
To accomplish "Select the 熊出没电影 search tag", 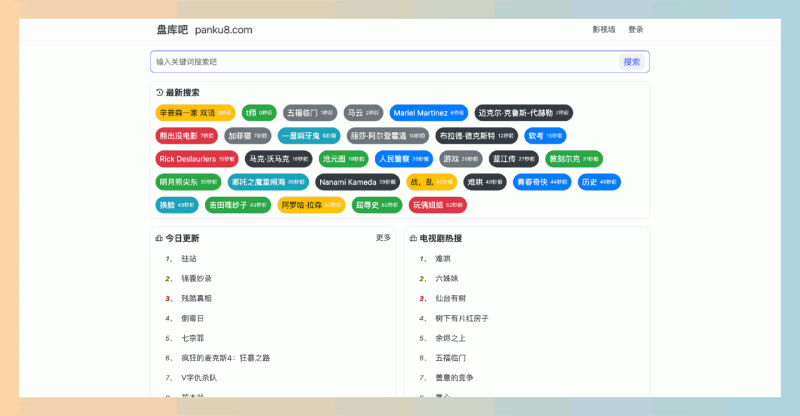I will (187, 136).
